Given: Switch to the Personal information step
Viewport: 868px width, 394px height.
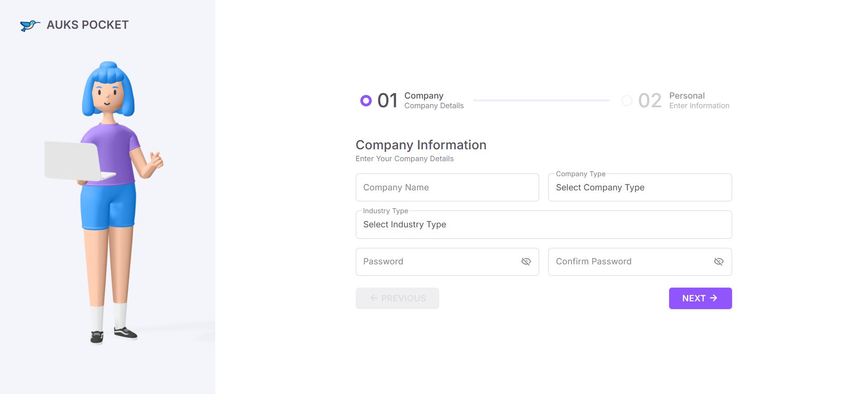Looking at the screenshot, I should coord(699,100).
